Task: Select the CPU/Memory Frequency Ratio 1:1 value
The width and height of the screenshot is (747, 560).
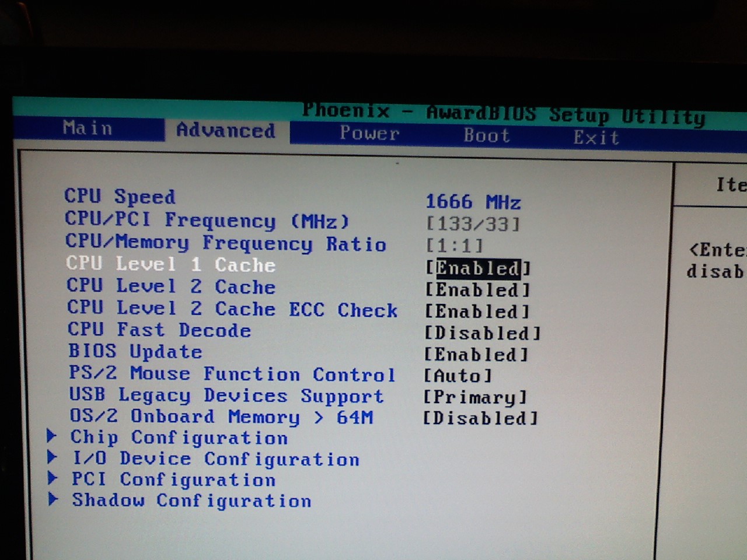Action: (455, 246)
